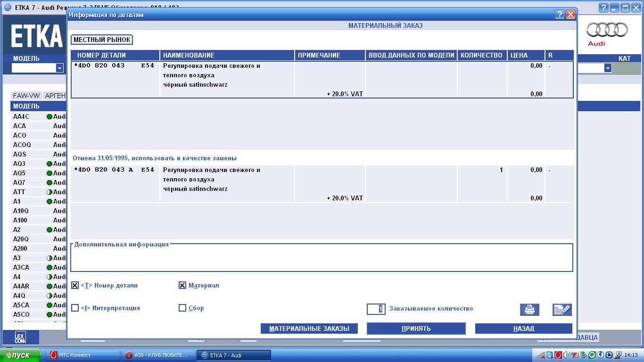Click the КОЛИЧЕСТВО column header

click(x=482, y=55)
